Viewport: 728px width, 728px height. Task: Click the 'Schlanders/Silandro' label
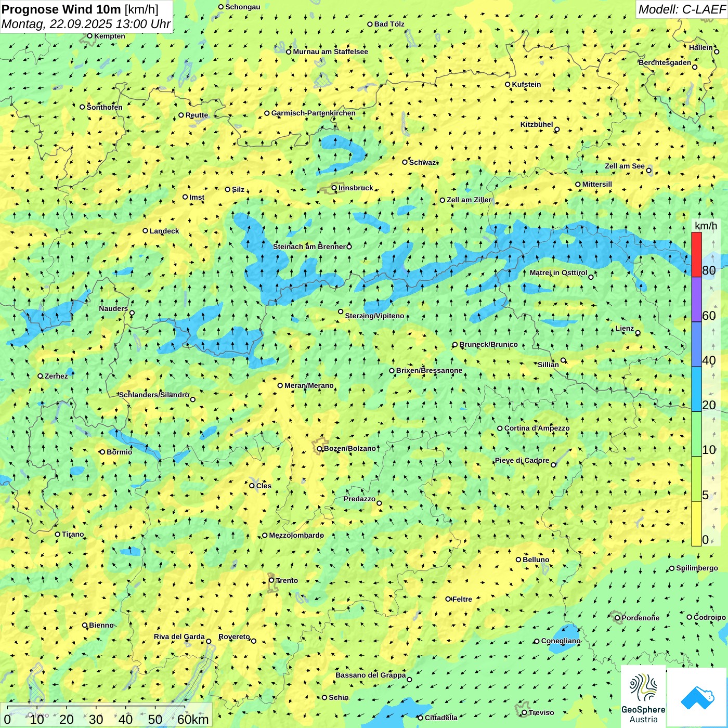tap(154, 395)
